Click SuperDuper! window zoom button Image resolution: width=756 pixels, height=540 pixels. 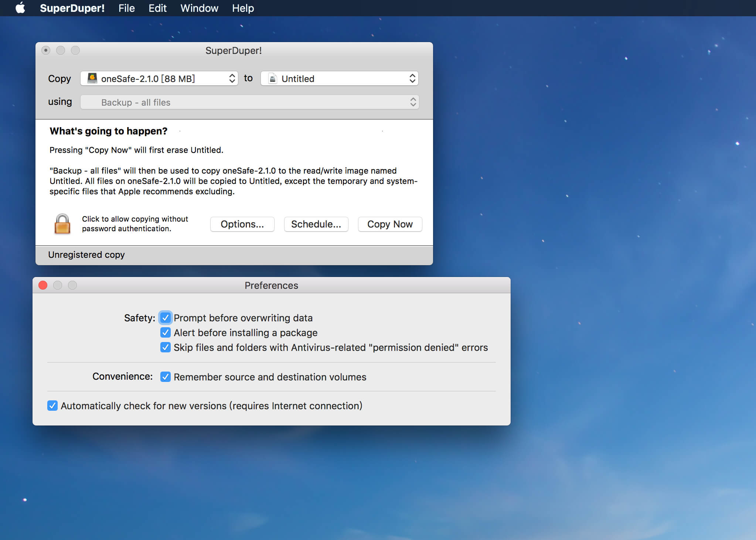click(x=75, y=50)
